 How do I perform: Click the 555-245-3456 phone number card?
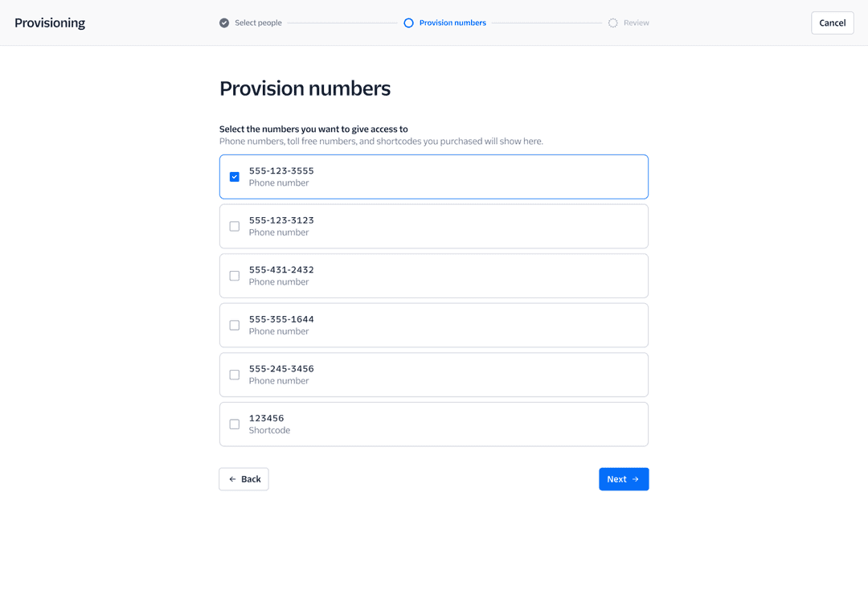[x=434, y=375]
